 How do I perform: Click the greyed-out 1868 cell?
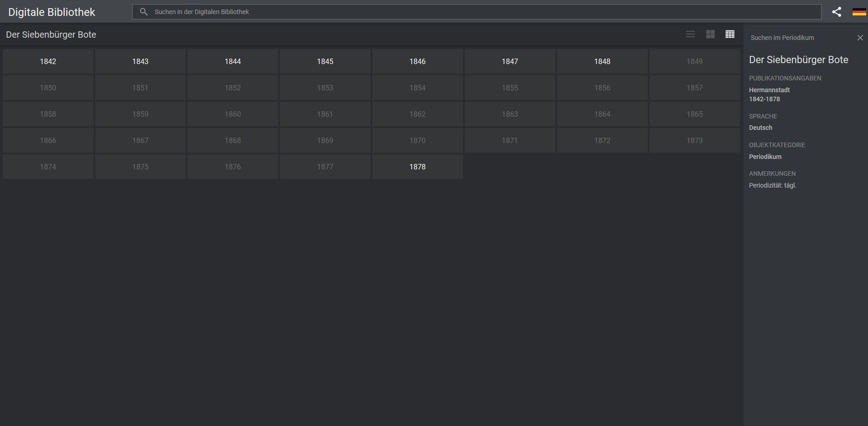[233, 140]
